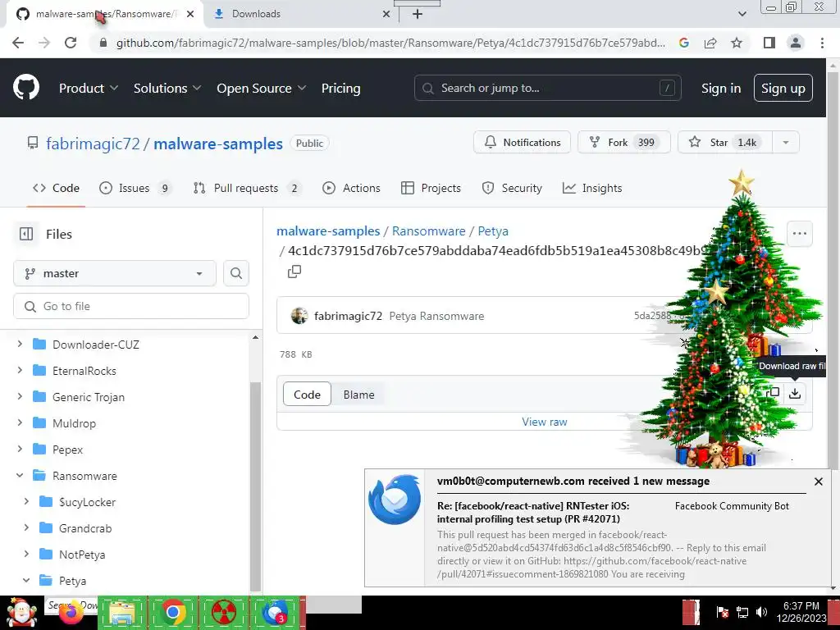Click the tab search chevron in the title bar
840x630 pixels.
tap(742, 14)
